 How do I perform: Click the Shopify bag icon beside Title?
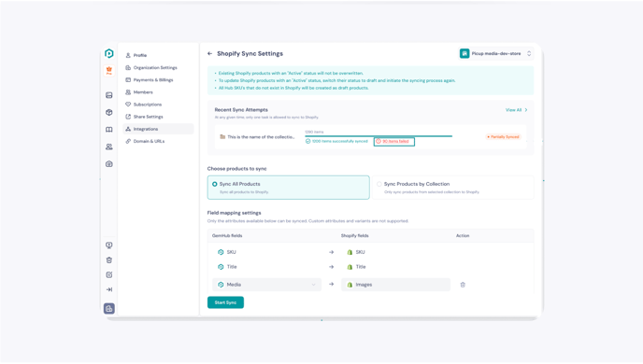pos(350,267)
